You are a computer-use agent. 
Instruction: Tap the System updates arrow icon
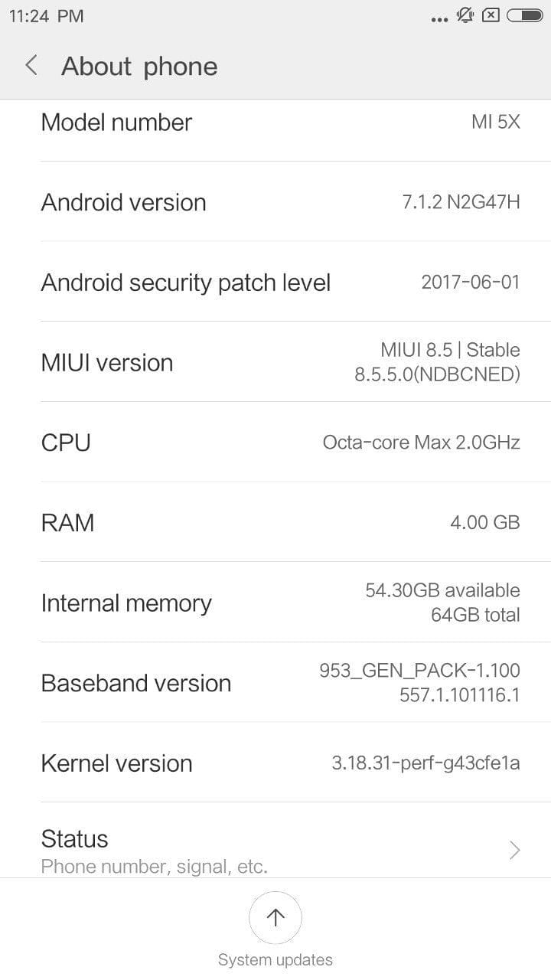click(275, 917)
